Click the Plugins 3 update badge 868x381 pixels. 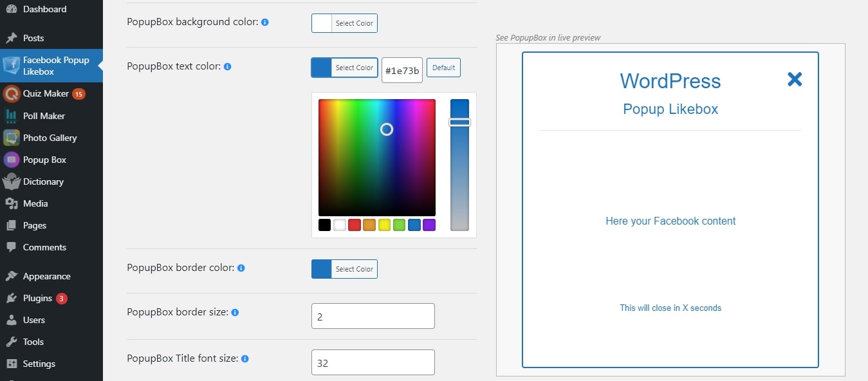(61, 299)
